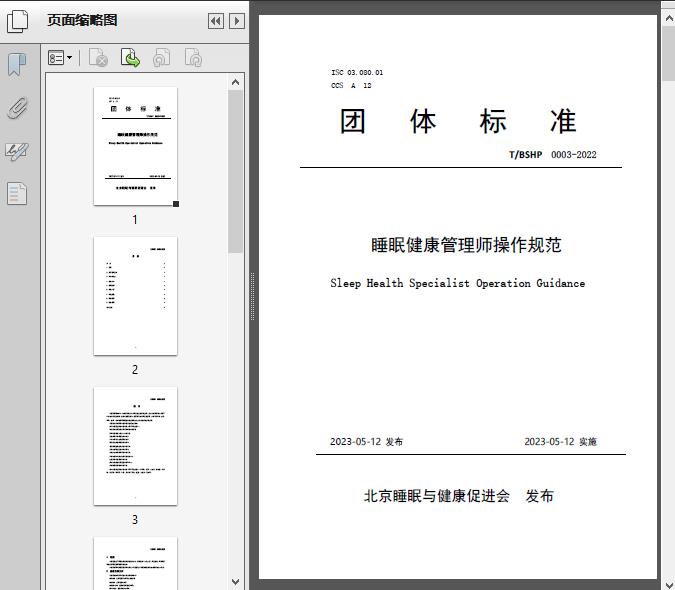Click the rotate clockwise page icon
This screenshot has width=675, height=590.
click(193, 58)
